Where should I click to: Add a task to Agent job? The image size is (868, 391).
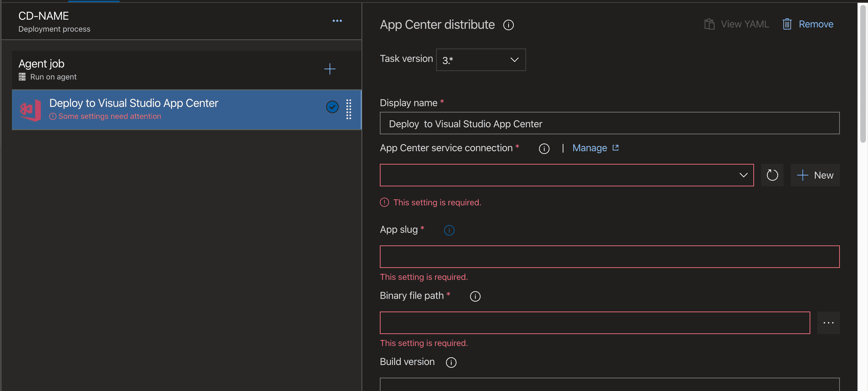(x=330, y=69)
